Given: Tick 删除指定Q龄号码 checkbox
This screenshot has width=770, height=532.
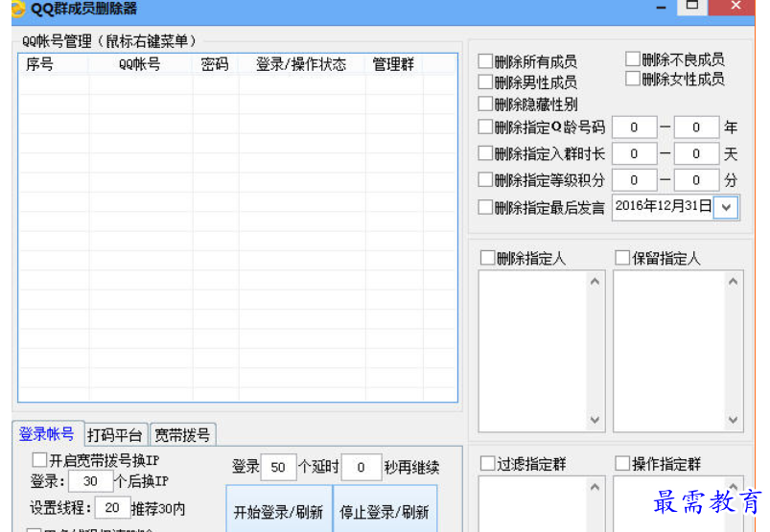Looking at the screenshot, I should click(x=485, y=127).
